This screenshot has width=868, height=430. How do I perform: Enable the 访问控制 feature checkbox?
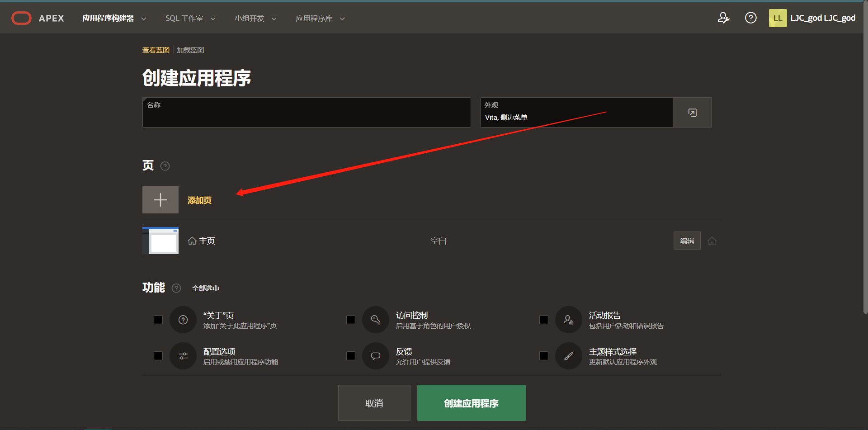coord(351,320)
